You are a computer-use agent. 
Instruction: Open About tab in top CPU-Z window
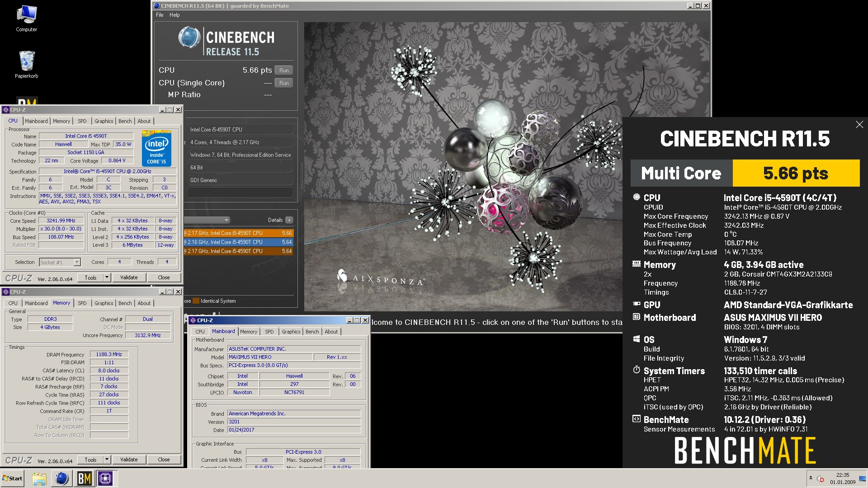pos(144,121)
